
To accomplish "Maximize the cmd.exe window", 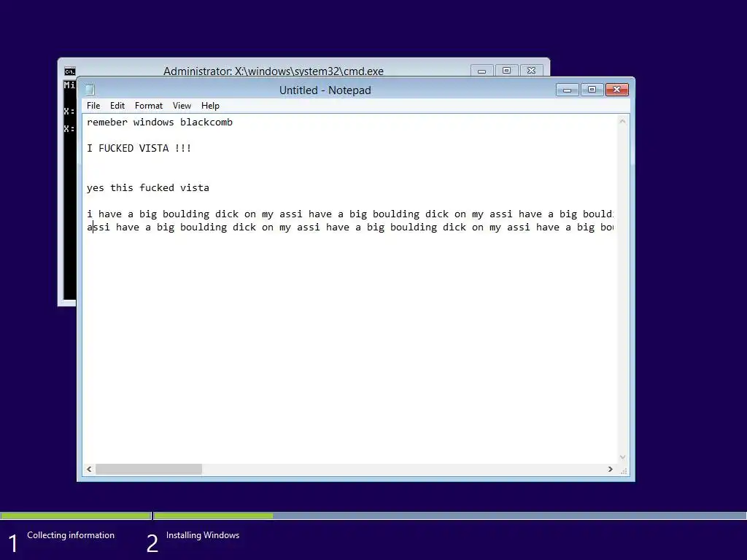I will point(506,71).
